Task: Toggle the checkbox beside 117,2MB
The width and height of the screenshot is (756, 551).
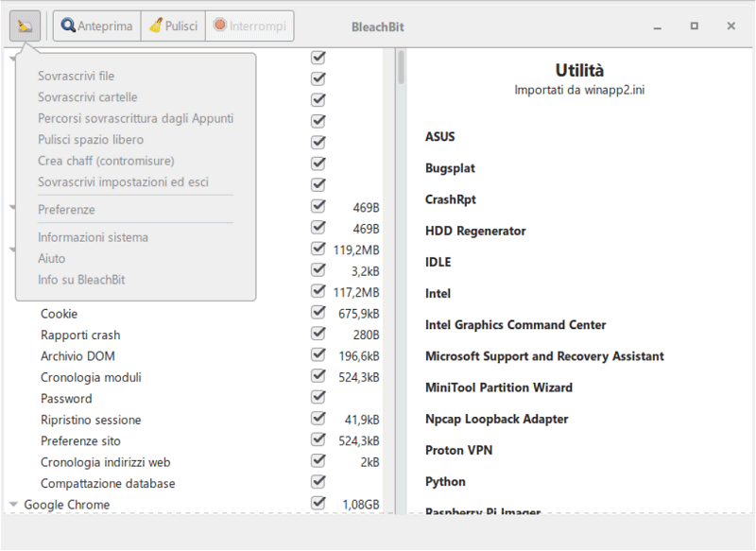Action: [x=318, y=291]
